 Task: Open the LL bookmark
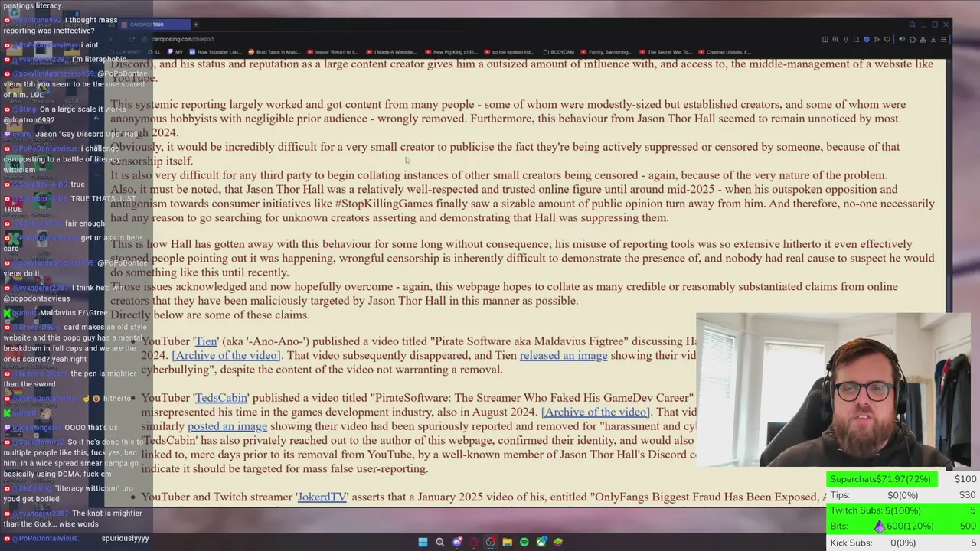(x=154, y=52)
